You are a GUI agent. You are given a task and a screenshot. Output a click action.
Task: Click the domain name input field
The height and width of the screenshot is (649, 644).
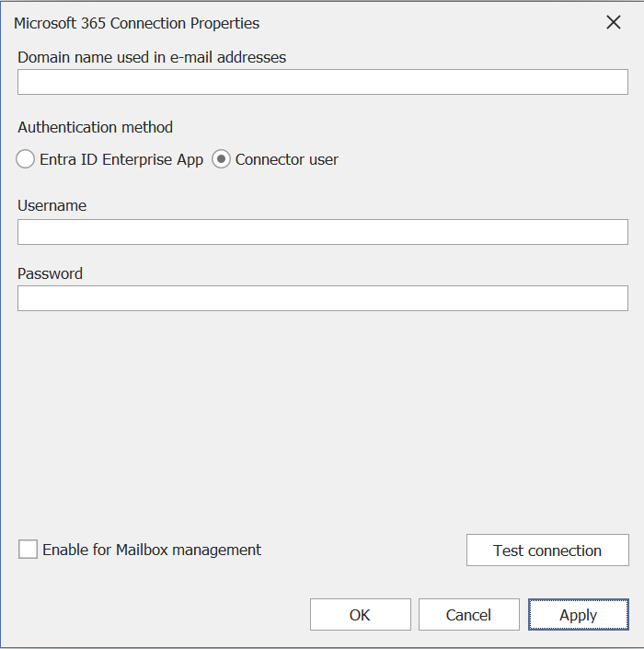point(323,82)
